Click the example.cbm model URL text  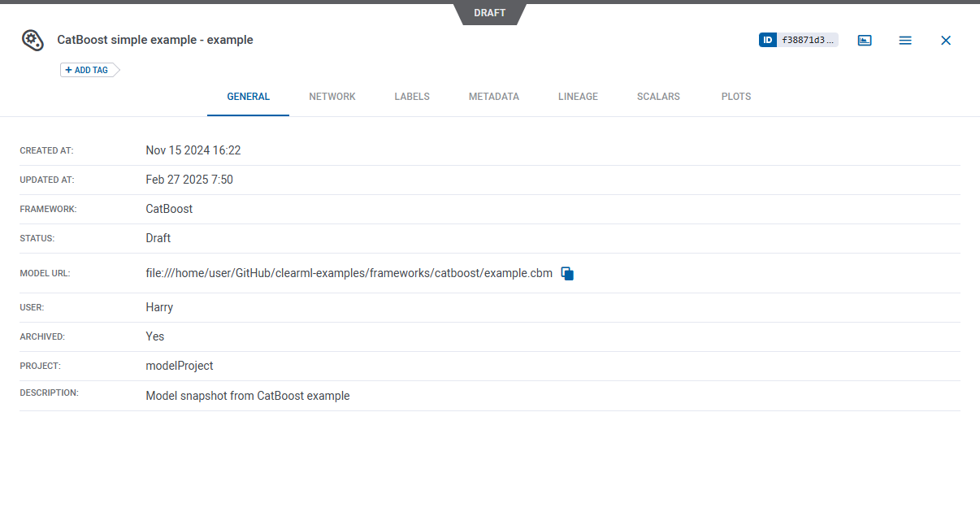coord(349,273)
